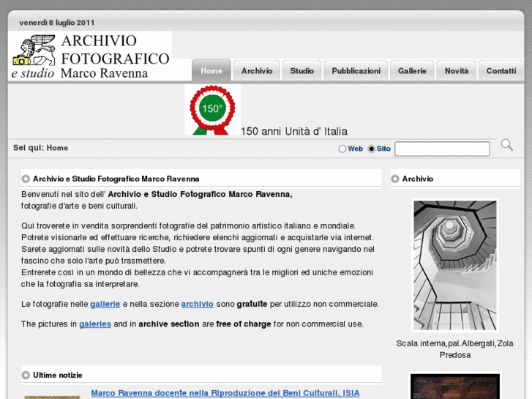Click the bullet icon beside the Archivio e Studio Fotografico heading
532x399 pixels.
(x=26, y=179)
